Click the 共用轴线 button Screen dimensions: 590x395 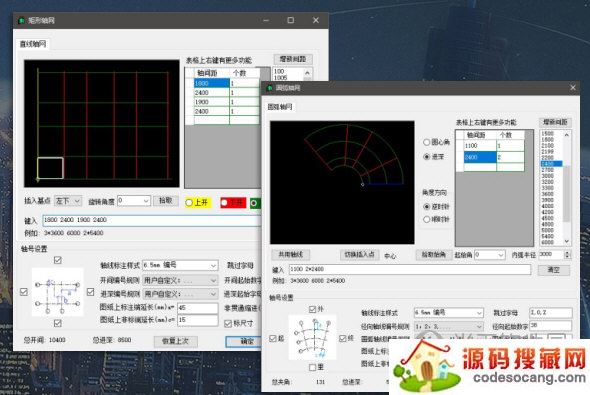click(290, 255)
